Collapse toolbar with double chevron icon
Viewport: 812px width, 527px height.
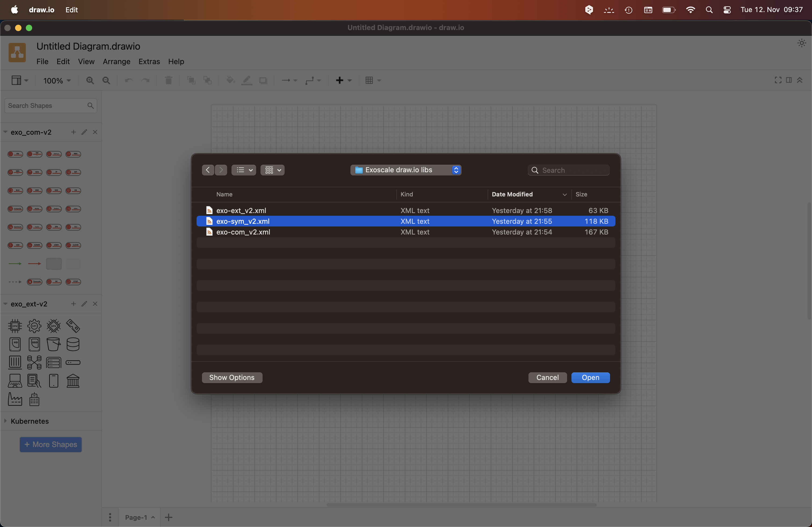pyautogui.click(x=800, y=80)
